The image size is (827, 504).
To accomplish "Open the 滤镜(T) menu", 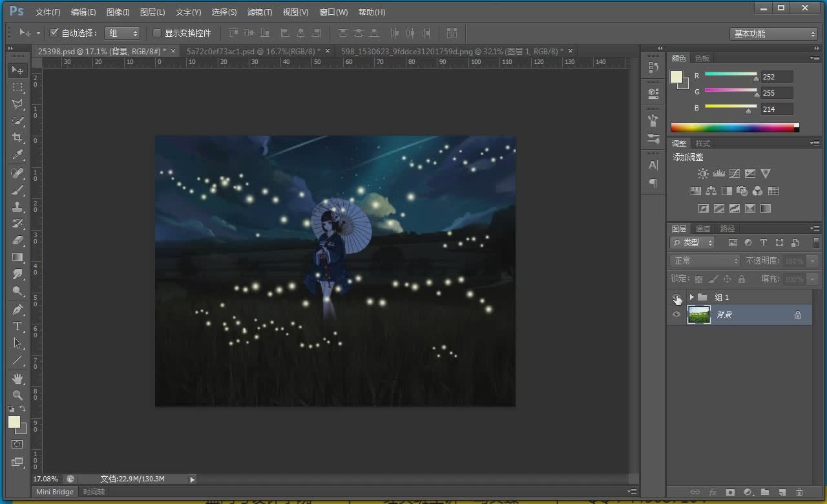I will point(260,12).
